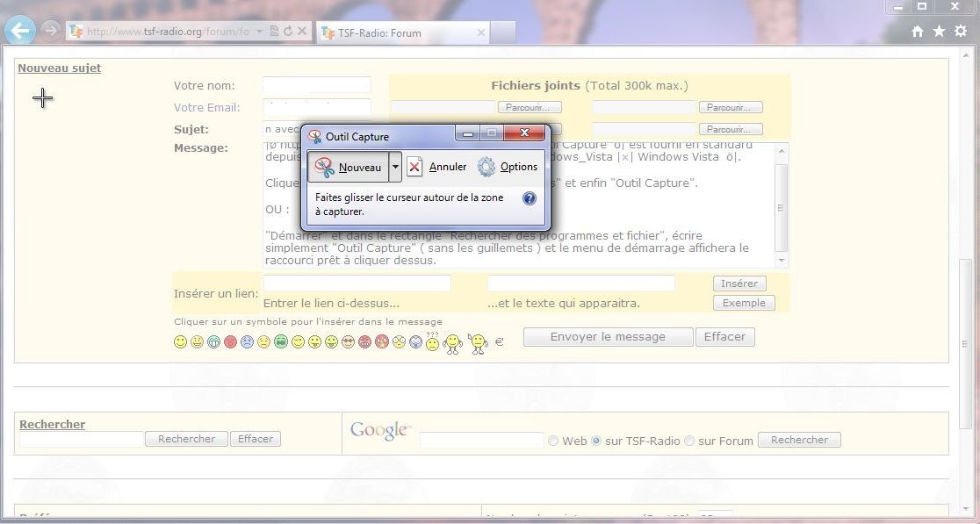Click the browser forward arrow
980x524 pixels.
pos(51,30)
